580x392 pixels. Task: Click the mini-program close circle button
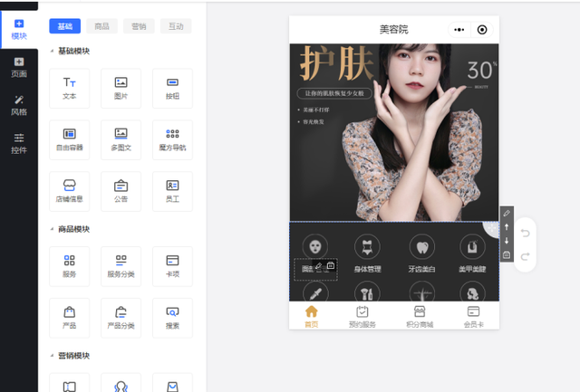click(x=482, y=30)
